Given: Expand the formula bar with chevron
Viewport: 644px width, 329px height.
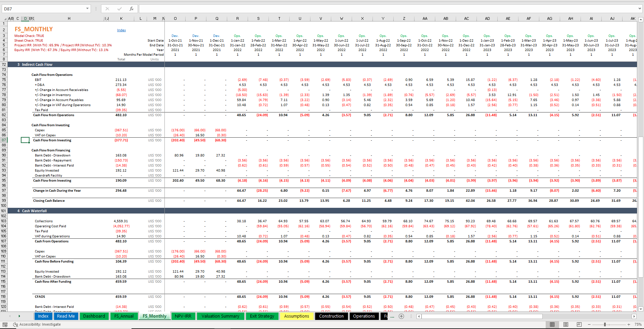Looking at the screenshot, I should 640,9.
